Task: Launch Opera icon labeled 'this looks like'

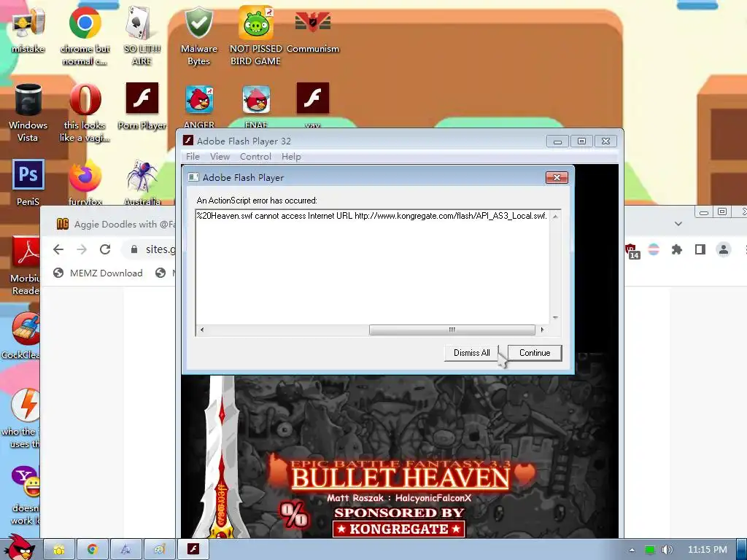Action: pos(85,112)
